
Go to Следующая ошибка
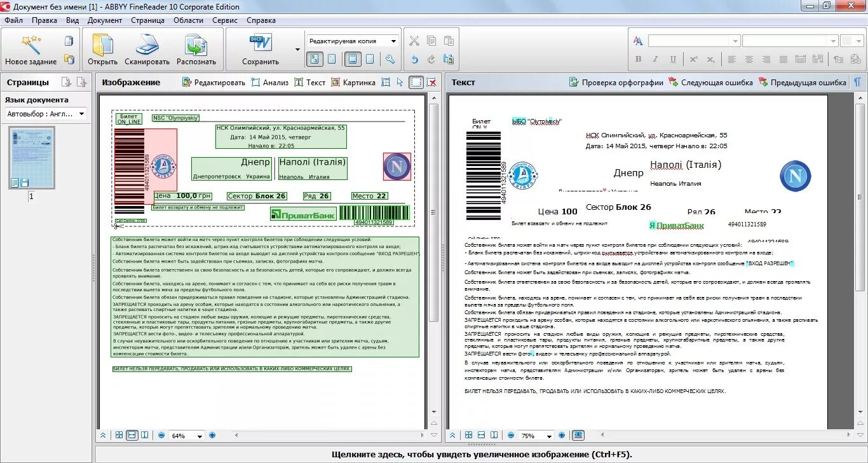point(710,82)
